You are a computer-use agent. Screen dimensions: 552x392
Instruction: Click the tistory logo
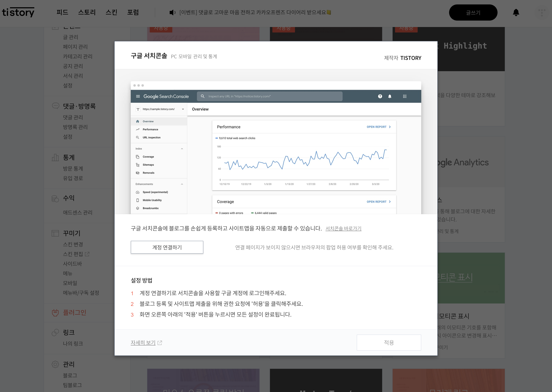pos(18,12)
